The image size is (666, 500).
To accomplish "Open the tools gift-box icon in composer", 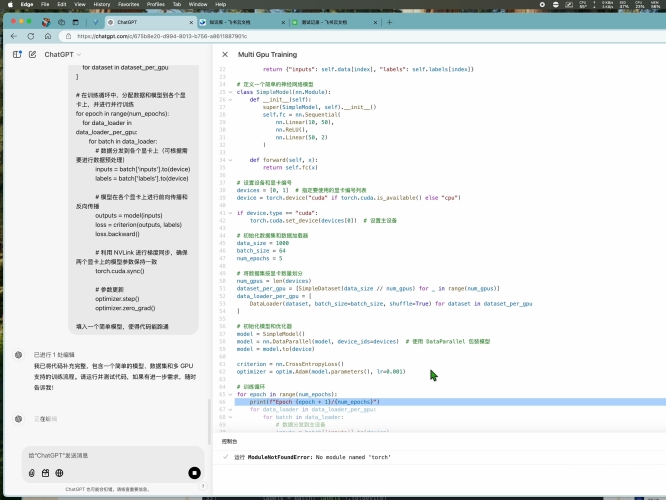I will pyautogui.click(x=45, y=473).
